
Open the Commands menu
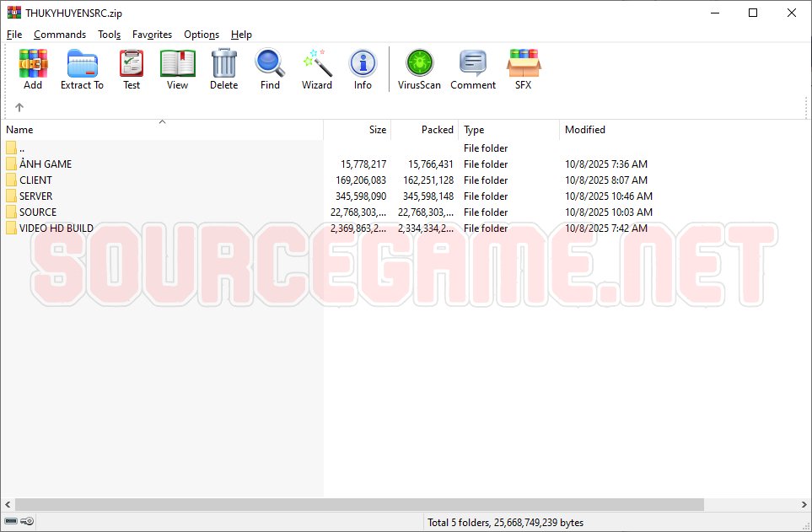[60, 35]
